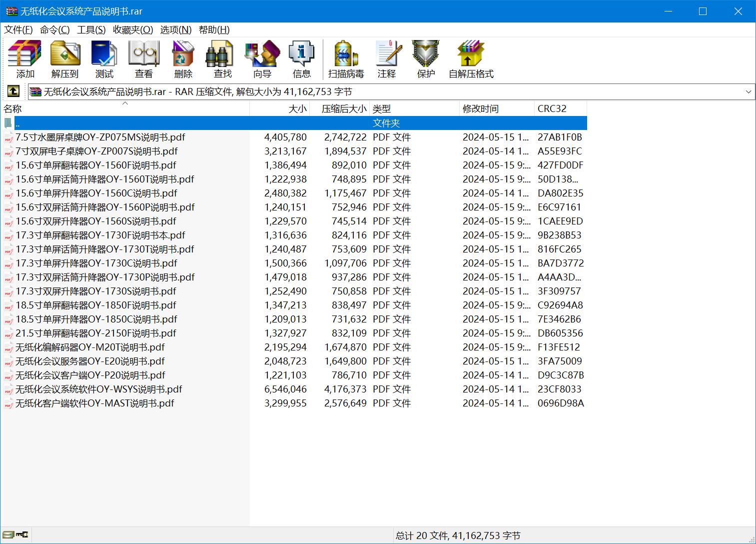The height and width of the screenshot is (544, 756).
Task: Click the drive icon in status bar
Action: click(8, 535)
